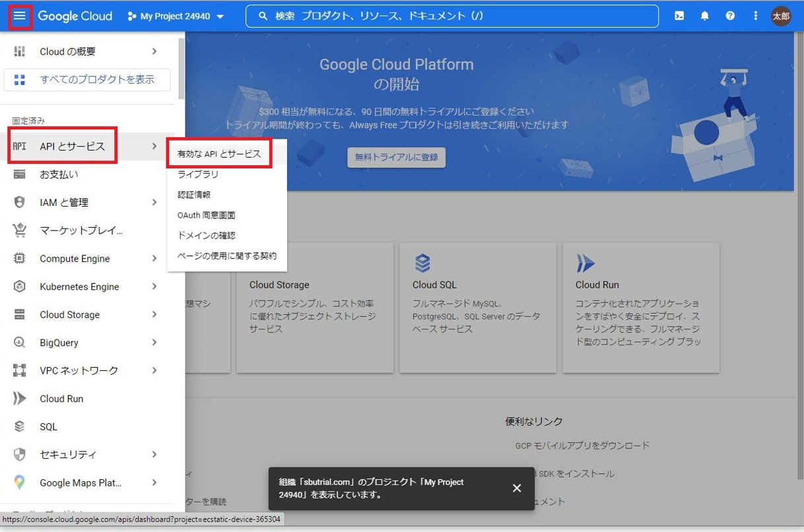Screen dimensions: 804x532
Task: Expand the BigQuery submenu arrow
Action: point(154,343)
